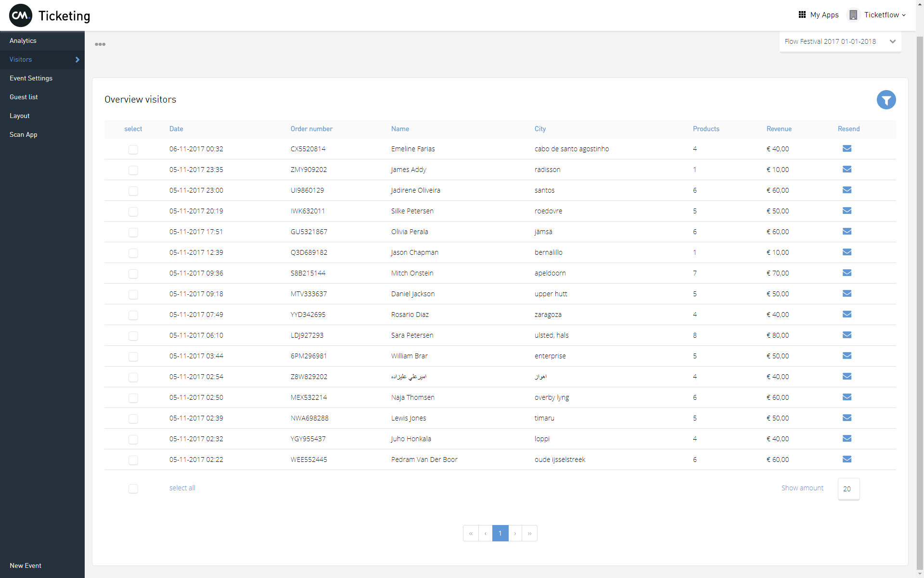Open Guest list in the sidebar

click(x=42, y=97)
